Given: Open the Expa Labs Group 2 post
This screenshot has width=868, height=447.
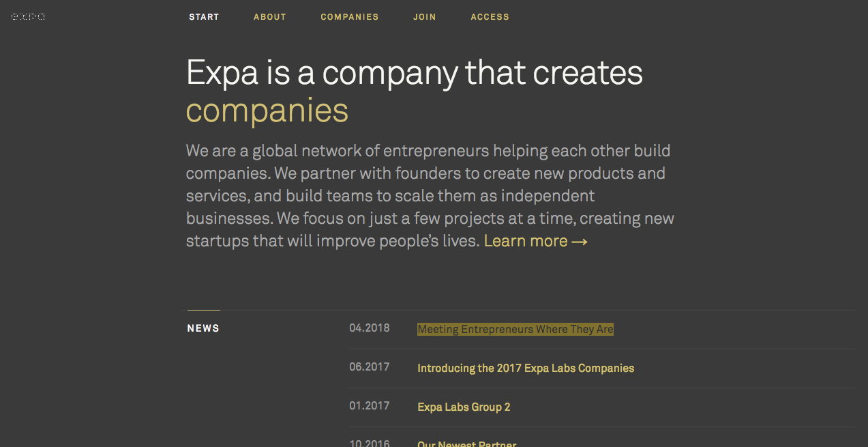Looking at the screenshot, I should 464,407.
